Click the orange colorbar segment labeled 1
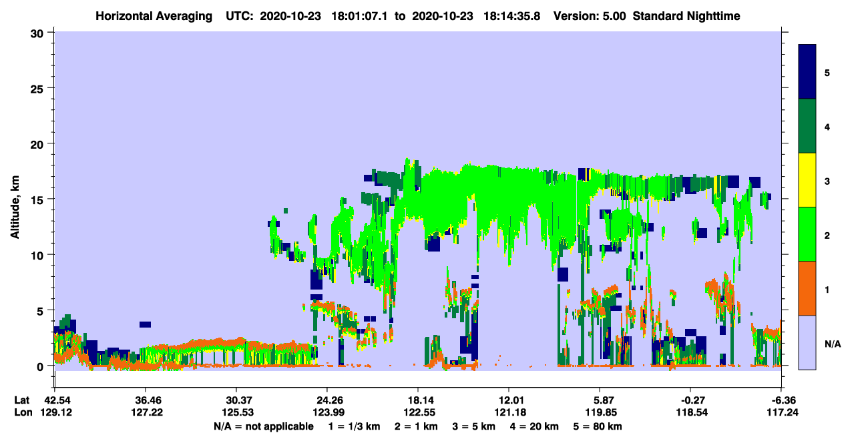 [807, 288]
